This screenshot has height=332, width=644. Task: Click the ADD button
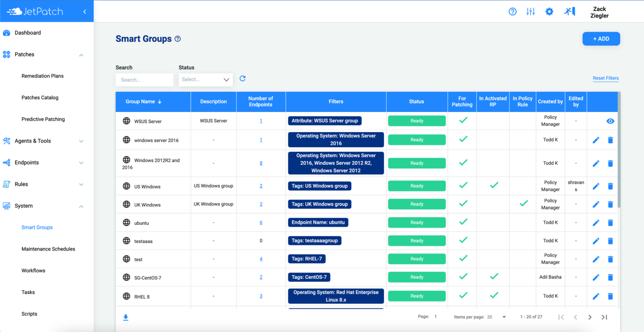601,38
